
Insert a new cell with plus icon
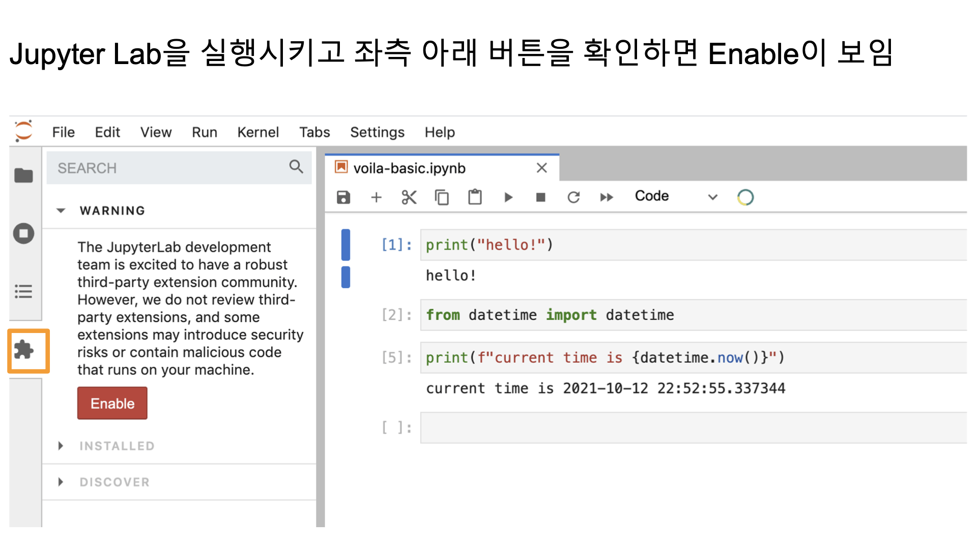click(376, 197)
